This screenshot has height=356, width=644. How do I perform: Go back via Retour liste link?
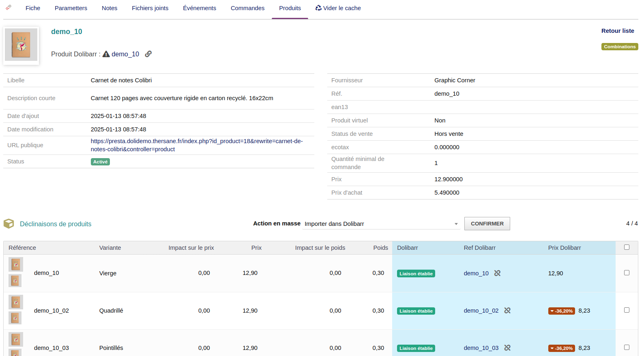[617, 31]
